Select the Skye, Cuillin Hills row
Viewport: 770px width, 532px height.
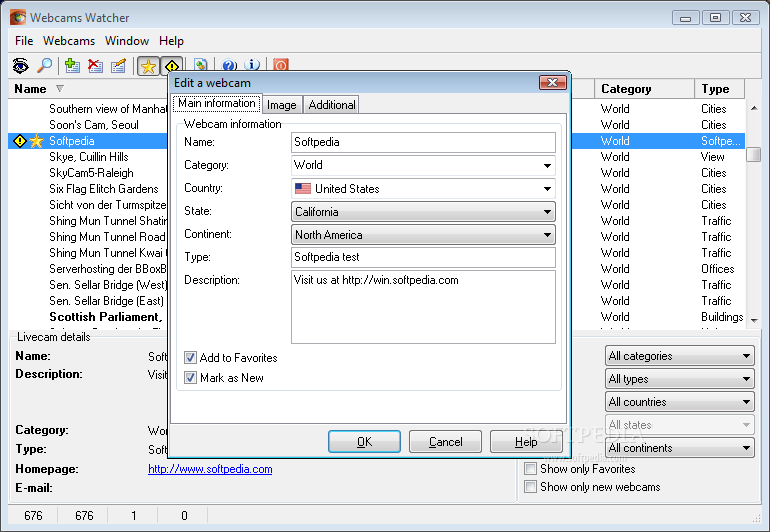(x=88, y=157)
